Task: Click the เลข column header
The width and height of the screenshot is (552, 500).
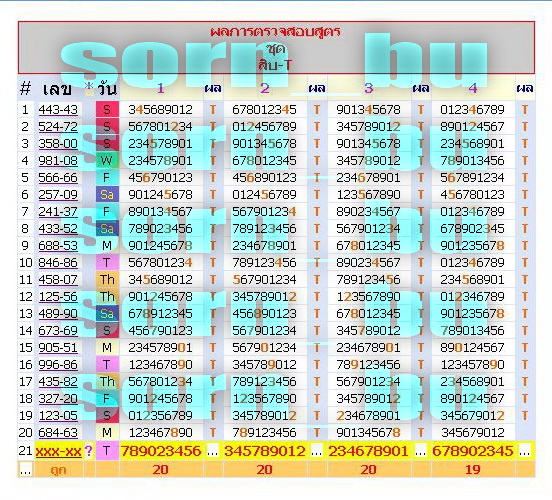Action: (x=57, y=89)
